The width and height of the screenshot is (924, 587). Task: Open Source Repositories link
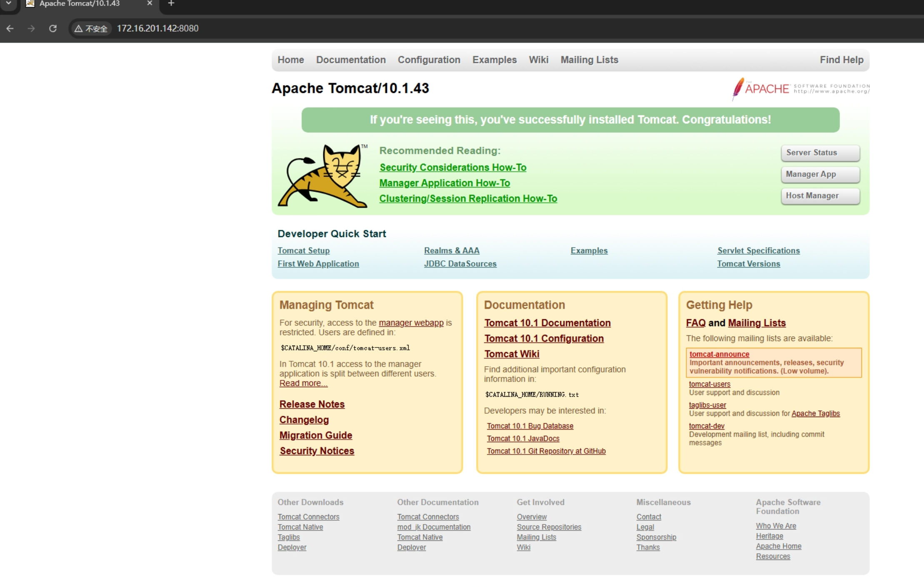click(549, 527)
